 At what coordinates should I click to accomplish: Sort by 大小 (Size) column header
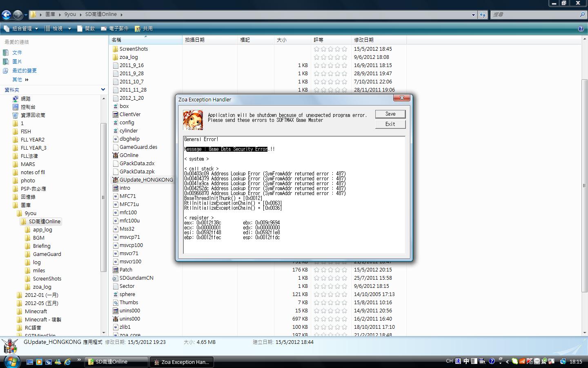(x=292, y=40)
